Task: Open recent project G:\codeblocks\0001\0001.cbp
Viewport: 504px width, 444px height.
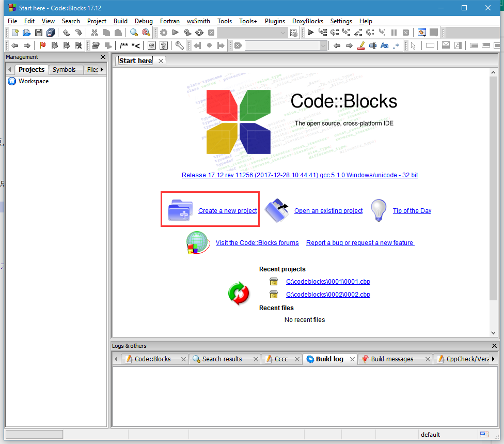Action: tap(327, 282)
